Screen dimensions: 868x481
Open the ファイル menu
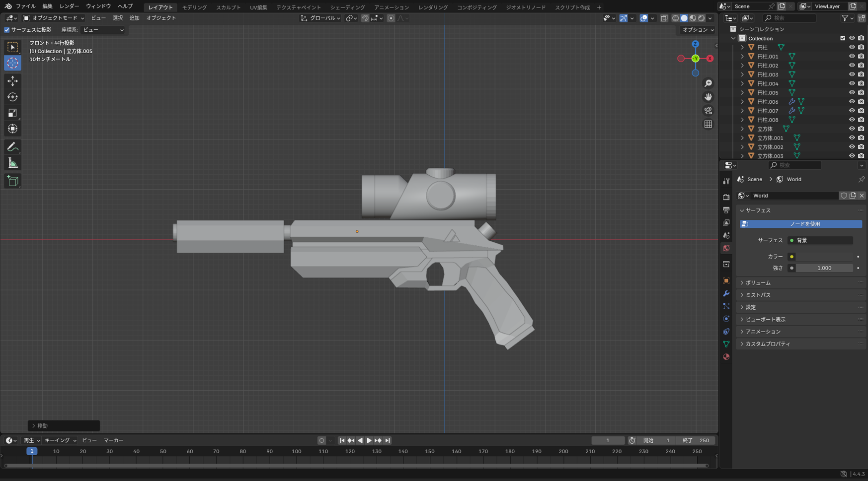click(25, 6)
